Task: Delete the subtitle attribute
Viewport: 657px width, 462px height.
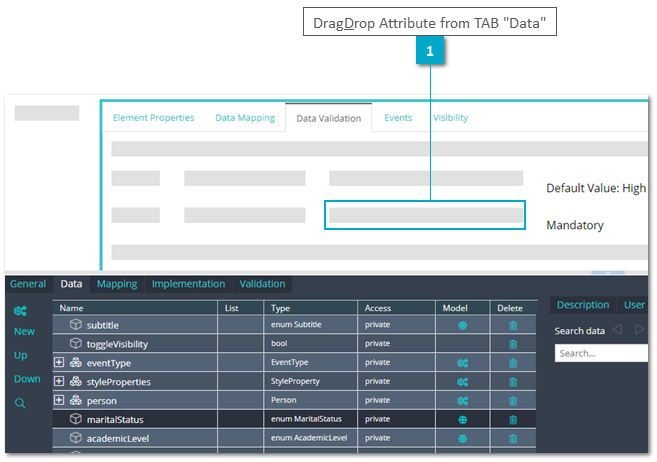Action: tap(513, 325)
